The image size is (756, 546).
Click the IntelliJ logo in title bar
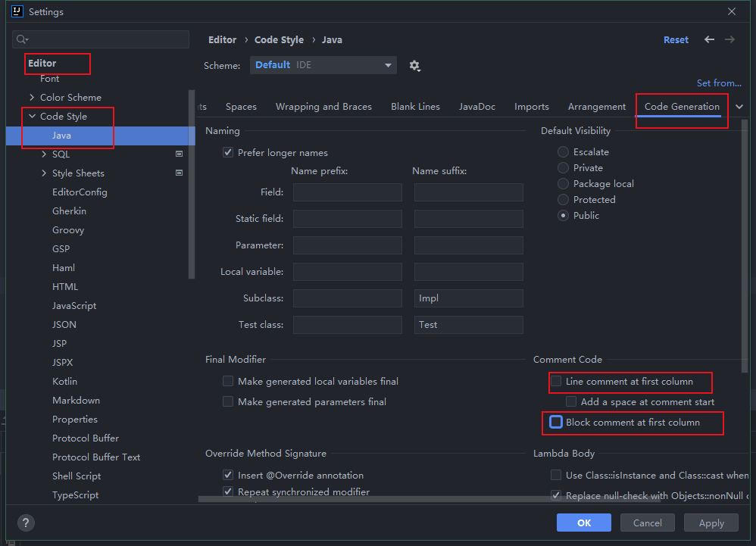(17, 11)
